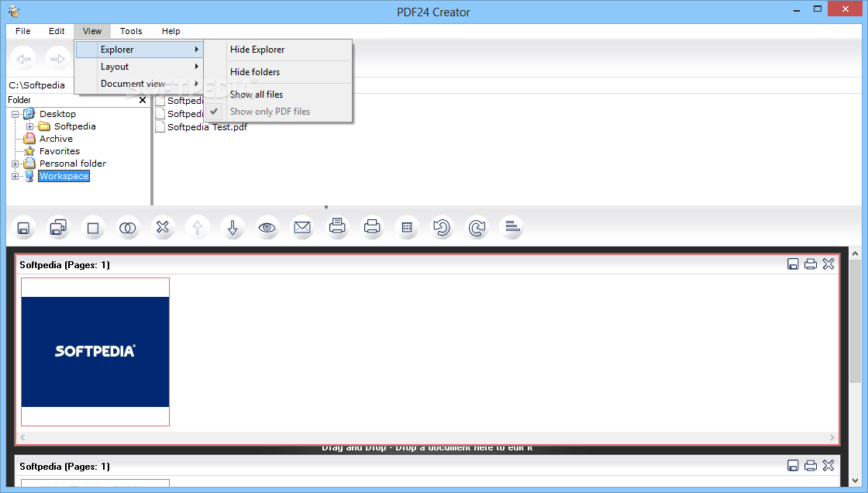Viewport: 868px width, 493px height.
Task: Close the View menu
Action: click(92, 31)
